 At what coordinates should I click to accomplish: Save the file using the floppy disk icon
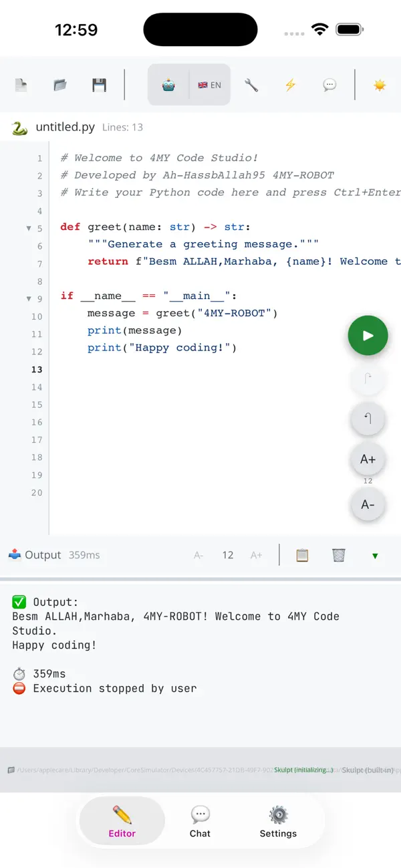(99, 85)
